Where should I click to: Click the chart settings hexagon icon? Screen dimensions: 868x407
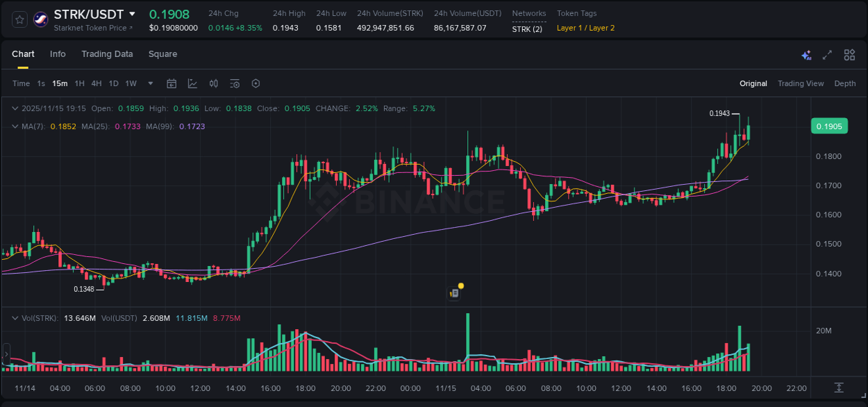tap(256, 83)
